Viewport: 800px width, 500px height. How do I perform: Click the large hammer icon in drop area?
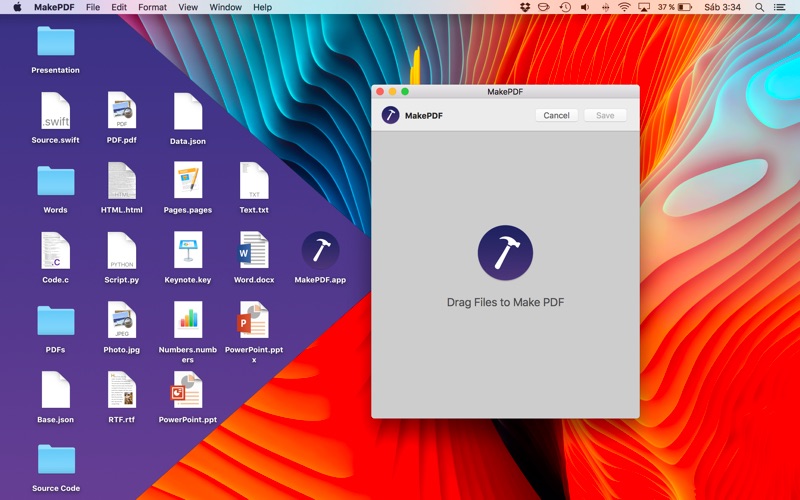click(x=505, y=253)
